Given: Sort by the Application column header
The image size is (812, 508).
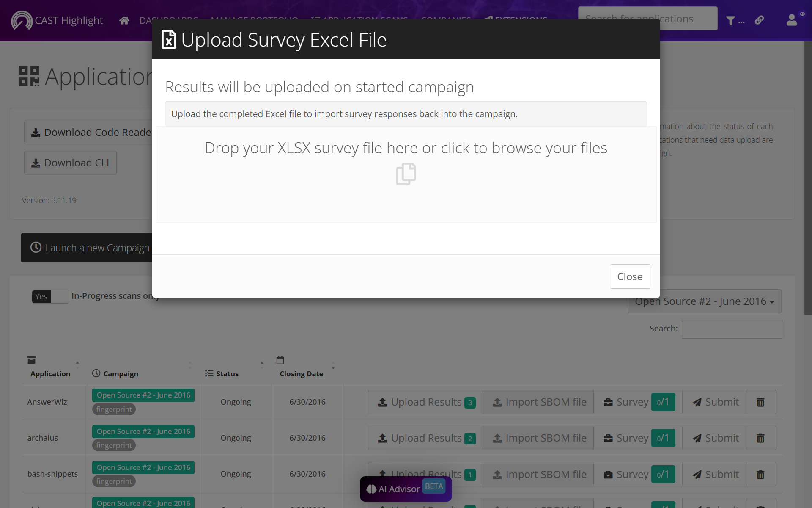Looking at the screenshot, I should tap(50, 374).
